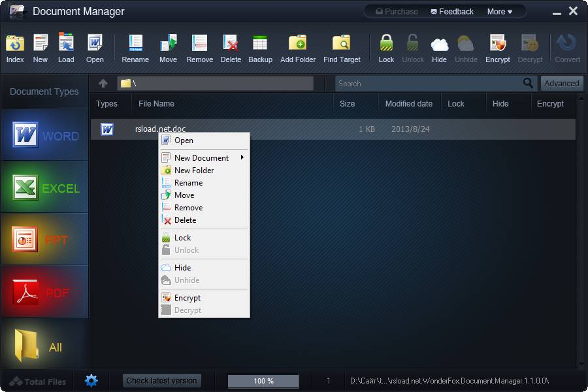Click the Lock column header
The width and height of the screenshot is (588, 392).
455,104
